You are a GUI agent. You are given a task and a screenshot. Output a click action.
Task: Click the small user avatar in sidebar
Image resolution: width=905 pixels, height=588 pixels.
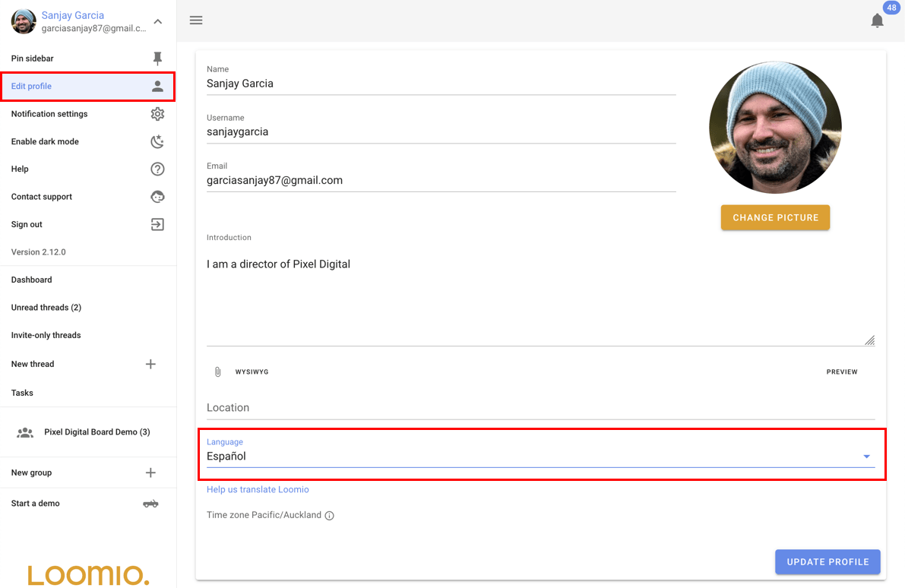point(24,21)
